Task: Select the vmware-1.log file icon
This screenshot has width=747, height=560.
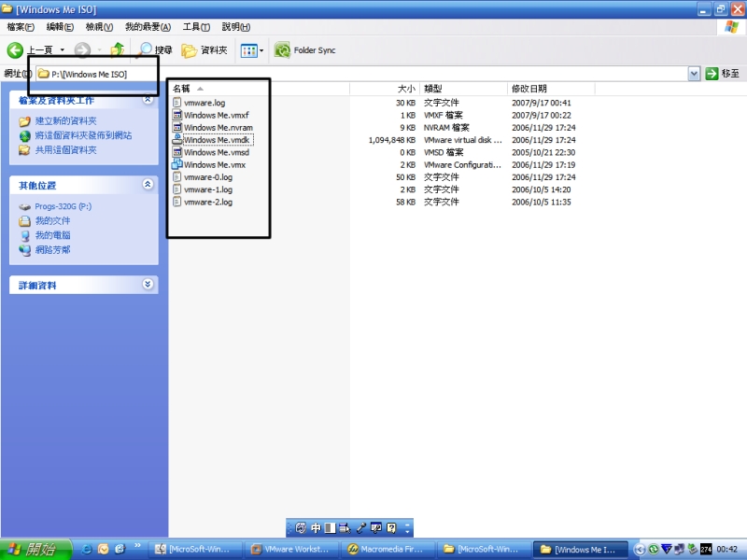Action: (176, 189)
